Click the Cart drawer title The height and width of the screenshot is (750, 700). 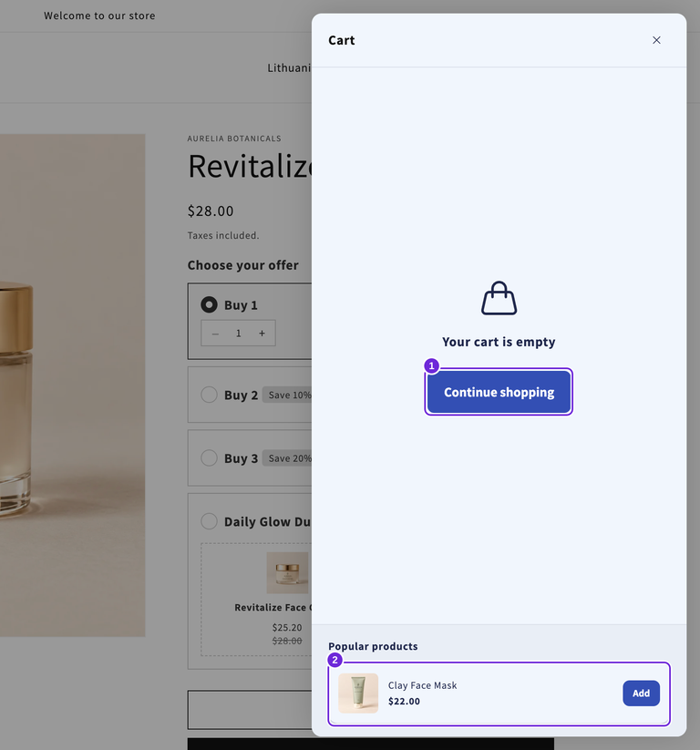[x=342, y=40]
